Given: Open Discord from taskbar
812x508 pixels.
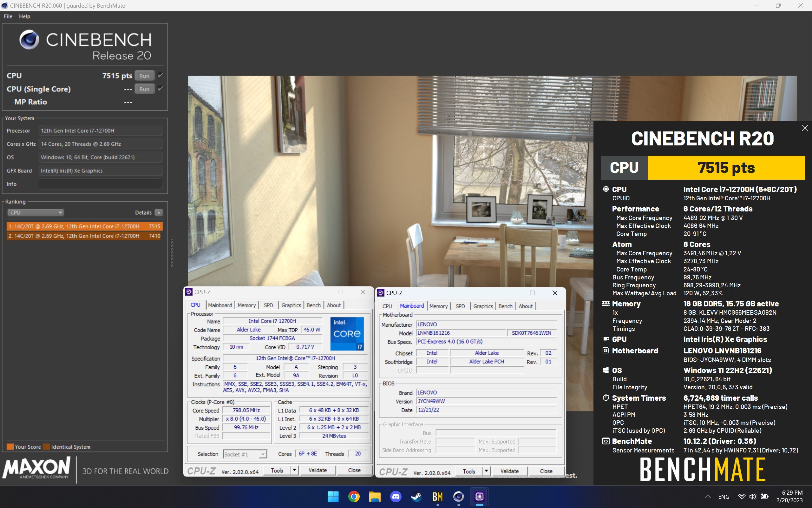Looking at the screenshot, I should tap(396, 496).
